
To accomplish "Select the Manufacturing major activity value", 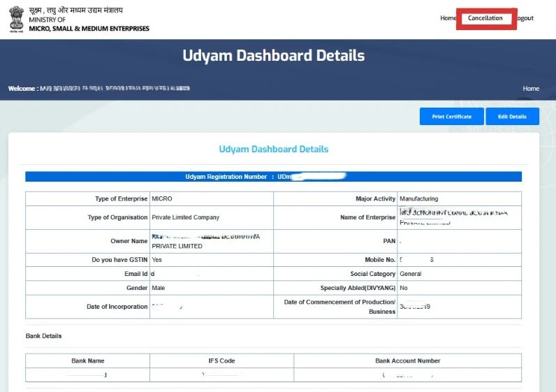I will coord(419,198).
